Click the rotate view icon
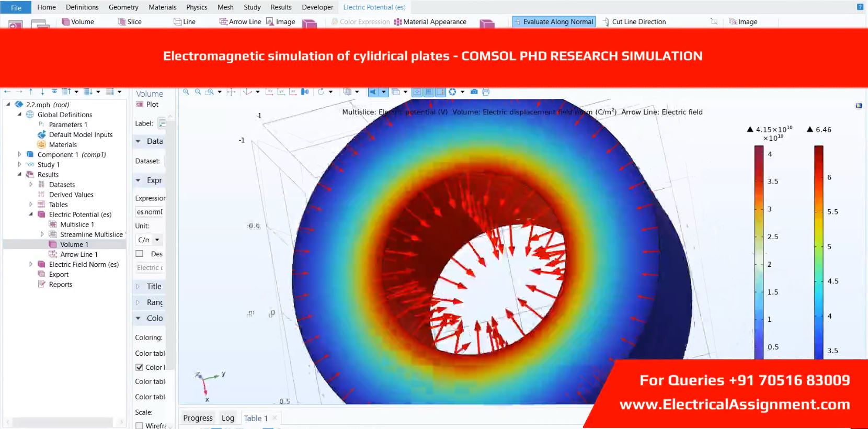The image size is (868, 429). [321, 92]
